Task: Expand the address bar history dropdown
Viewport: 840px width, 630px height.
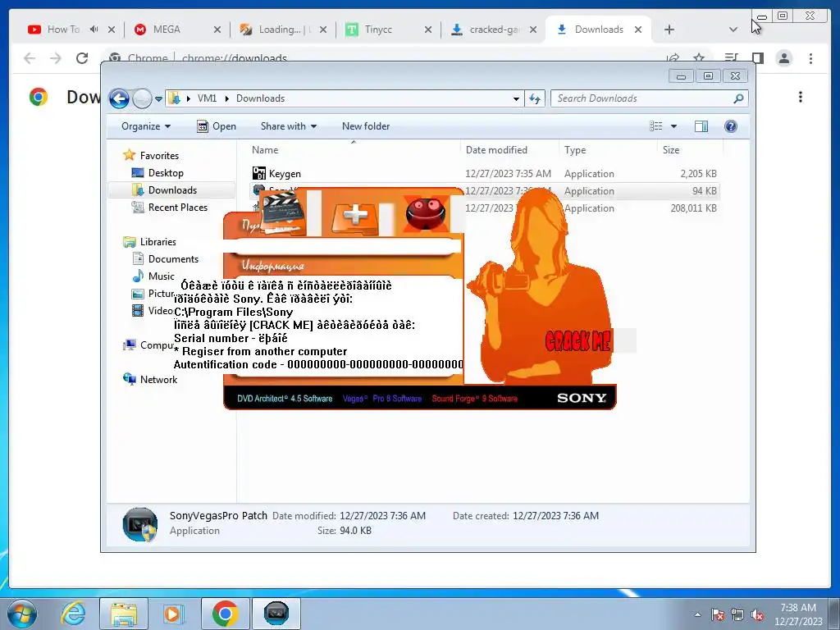Action: [516, 99]
